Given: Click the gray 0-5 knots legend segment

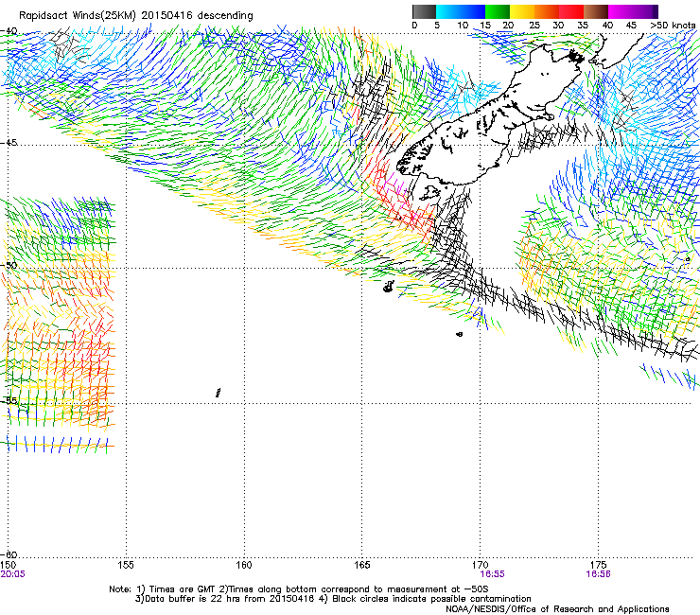Looking at the screenshot, I should (x=424, y=11).
